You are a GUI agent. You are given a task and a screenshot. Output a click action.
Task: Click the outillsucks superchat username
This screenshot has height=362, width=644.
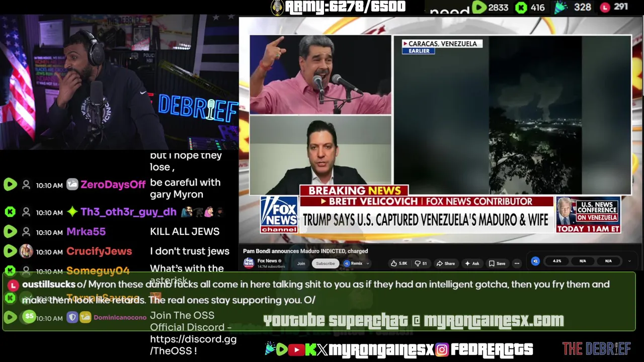49,284
